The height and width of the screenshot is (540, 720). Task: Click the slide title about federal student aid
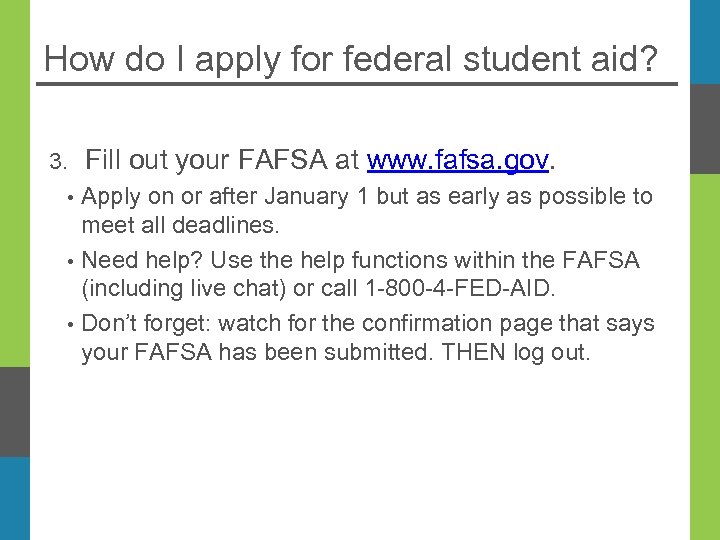pyautogui.click(x=351, y=59)
